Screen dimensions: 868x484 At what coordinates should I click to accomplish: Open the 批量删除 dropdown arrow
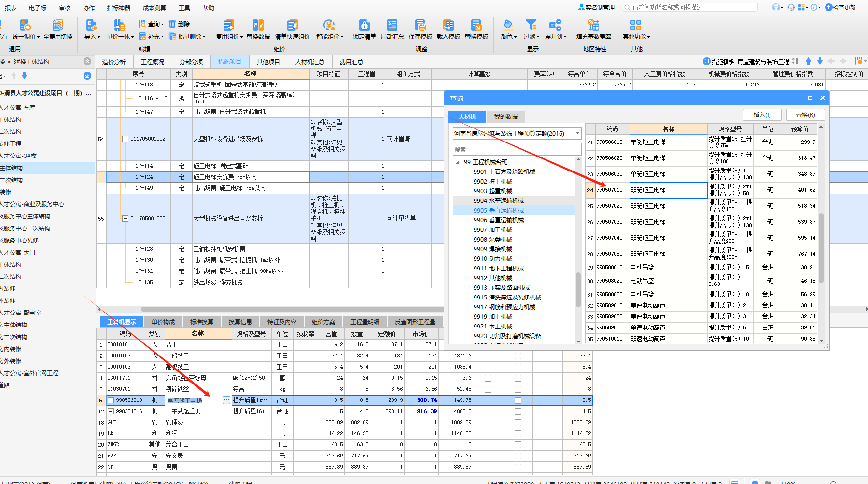click(x=204, y=37)
